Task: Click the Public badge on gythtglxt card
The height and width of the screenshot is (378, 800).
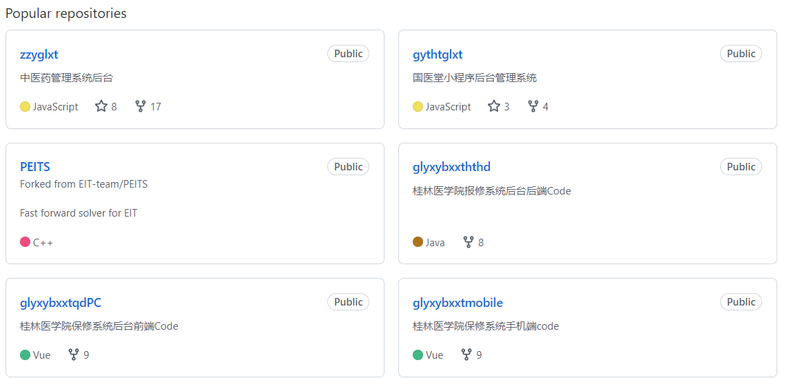Action: 741,54
